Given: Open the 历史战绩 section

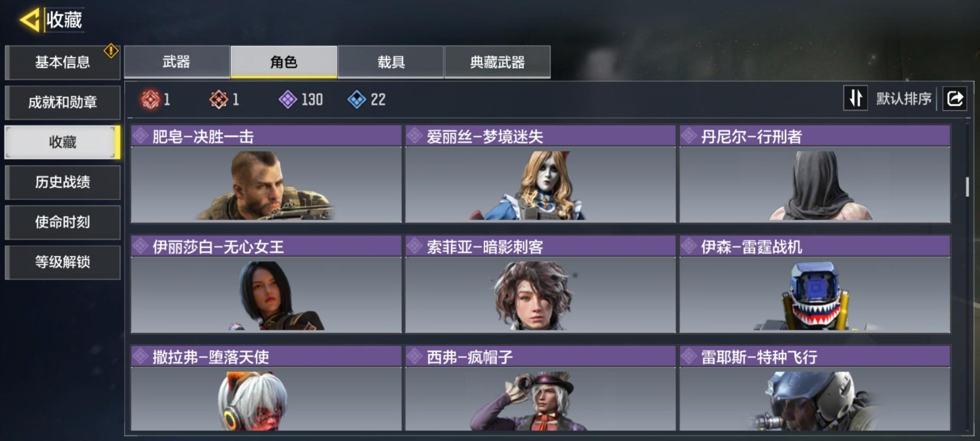Looking at the screenshot, I should tap(63, 182).
